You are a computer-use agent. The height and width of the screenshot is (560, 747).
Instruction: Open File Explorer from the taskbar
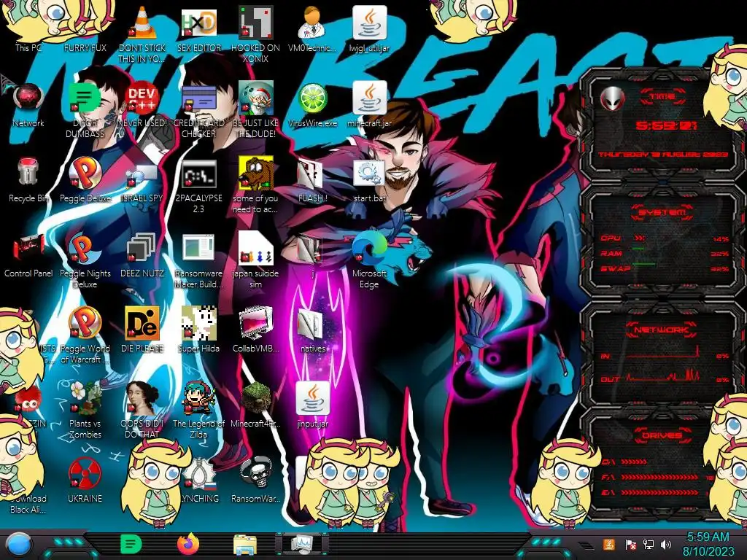(x=245, y=545)
